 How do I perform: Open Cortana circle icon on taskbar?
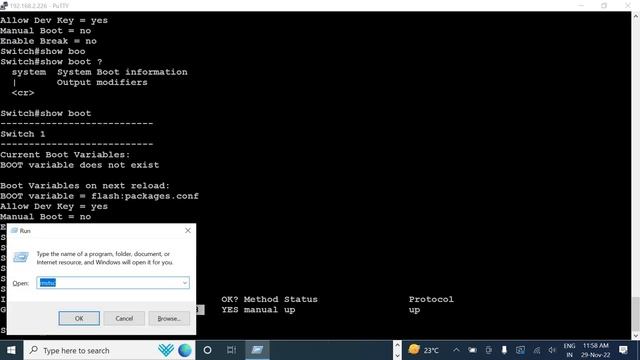pos(207,350)
